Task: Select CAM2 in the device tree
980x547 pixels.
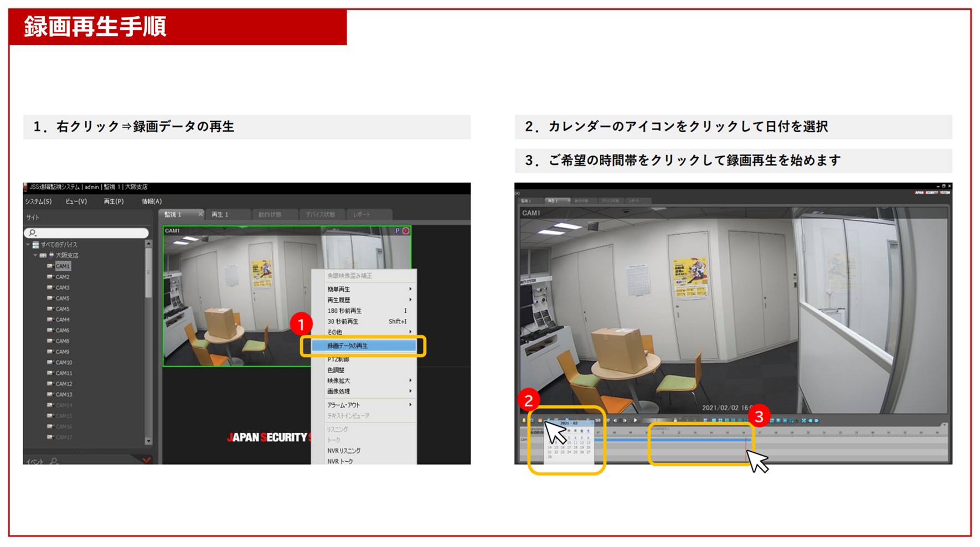Action: click(x=63, y=277)
